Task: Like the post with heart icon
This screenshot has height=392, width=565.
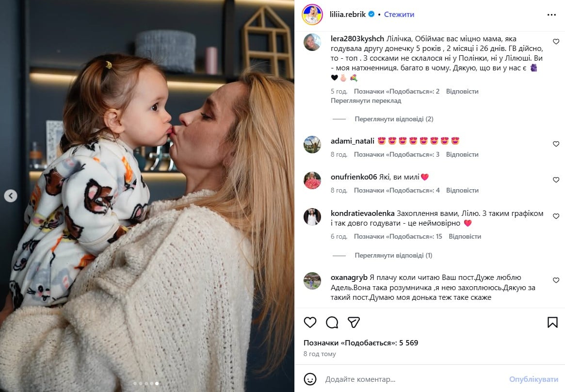Action: click(310, 322)
